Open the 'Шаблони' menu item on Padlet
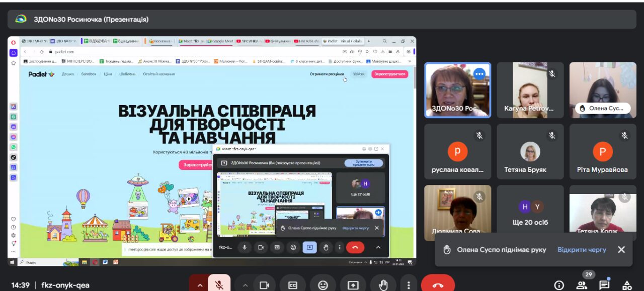 click(127, 74)
